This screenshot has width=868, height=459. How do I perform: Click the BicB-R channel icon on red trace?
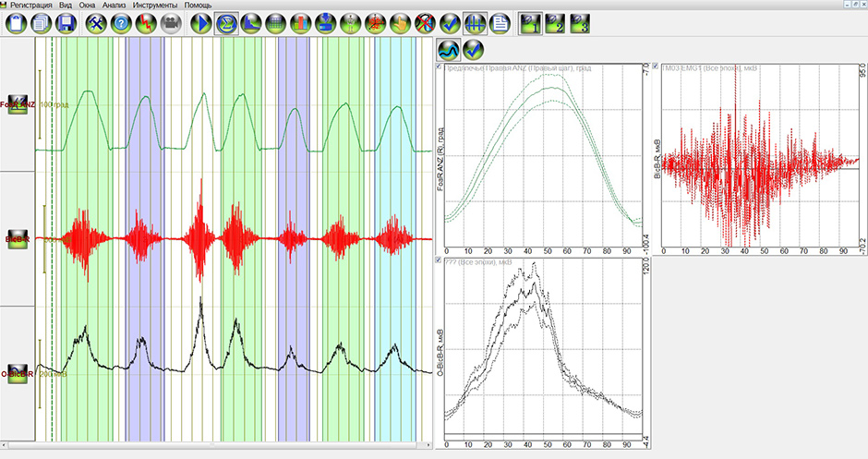17,239
